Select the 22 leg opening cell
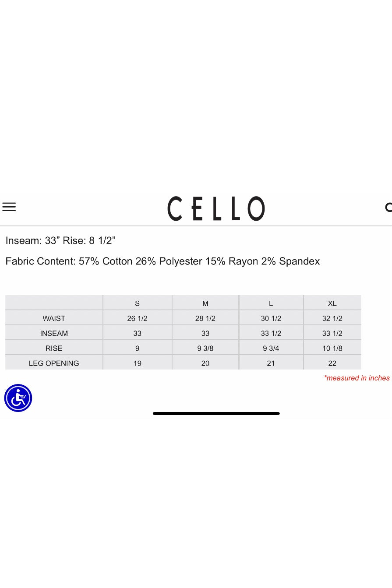 pyautogui.click(x=332, y=363)
